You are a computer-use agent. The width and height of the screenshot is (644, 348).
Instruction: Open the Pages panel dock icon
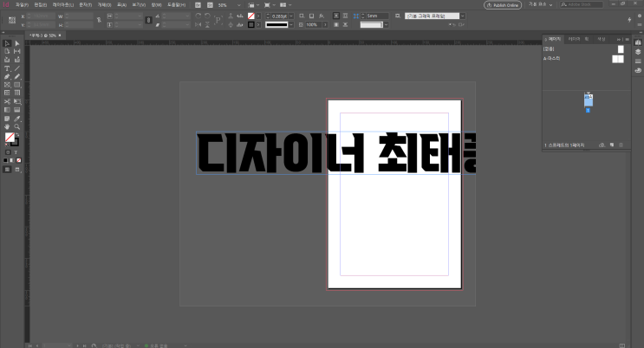[x=638, y=42]
